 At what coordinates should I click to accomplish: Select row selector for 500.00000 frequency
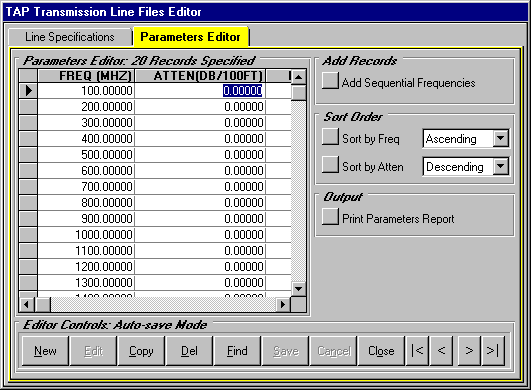click(x=28, y=154)
